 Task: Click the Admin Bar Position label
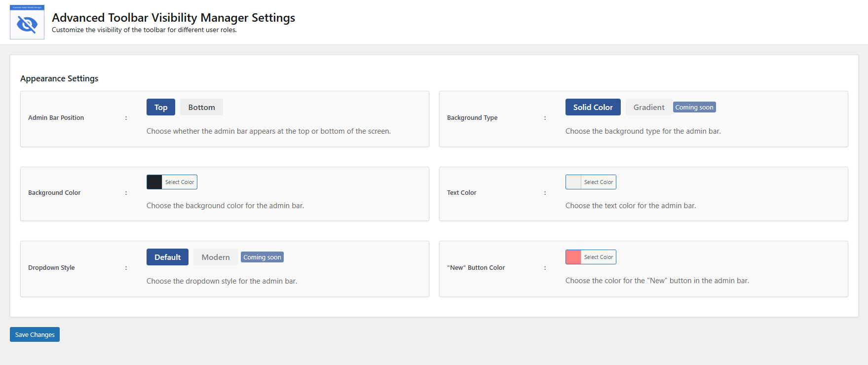[56, 118]
